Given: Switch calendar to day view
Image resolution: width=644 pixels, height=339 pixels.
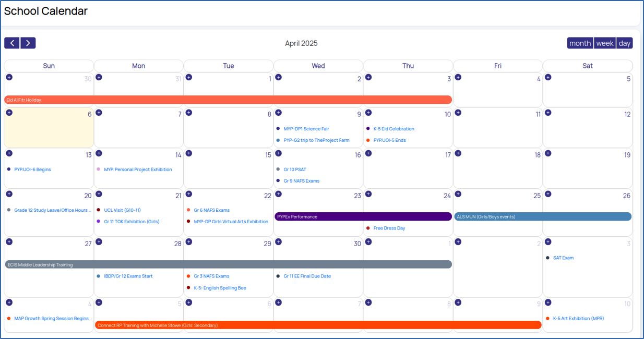Looking at the screenshot, I should click(624, 43).
